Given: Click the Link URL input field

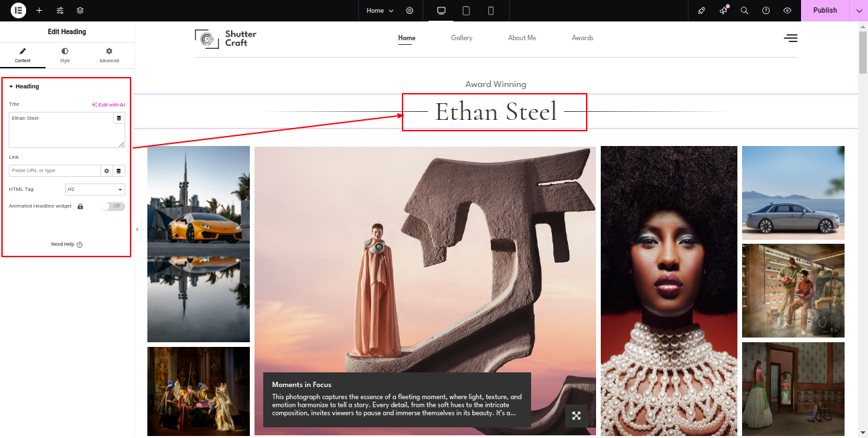Looking at the screenshot, I should tap(55, 171).
